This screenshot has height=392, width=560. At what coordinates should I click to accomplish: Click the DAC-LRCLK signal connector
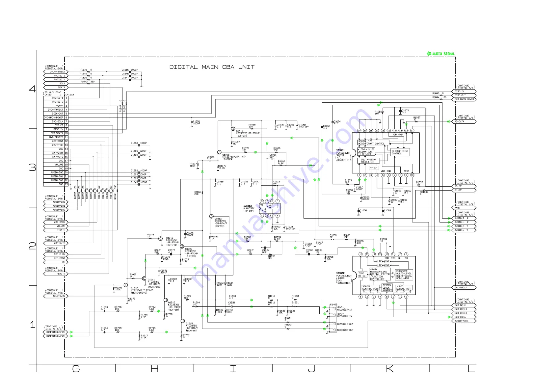pyautogui.click(x=464, y=313)
